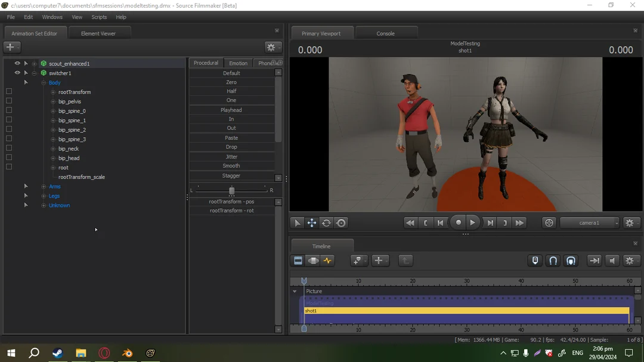644x362 pixels.
Task: Activate the Move manipulator above the timeline
Action: pyautogui.click(x=312, y=222)
